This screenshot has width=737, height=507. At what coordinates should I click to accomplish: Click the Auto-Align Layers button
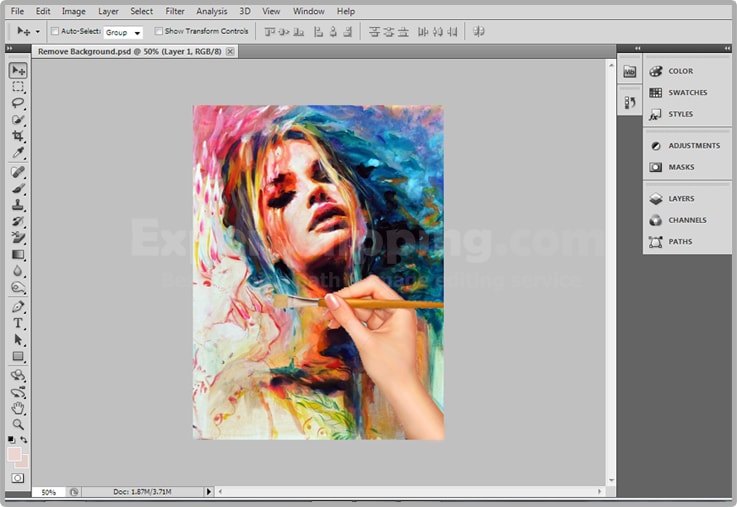478,31
